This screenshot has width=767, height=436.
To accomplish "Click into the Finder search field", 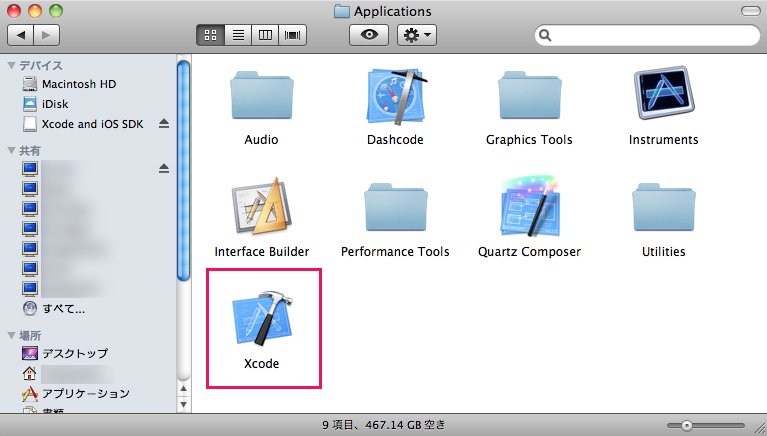I will 647,35.
